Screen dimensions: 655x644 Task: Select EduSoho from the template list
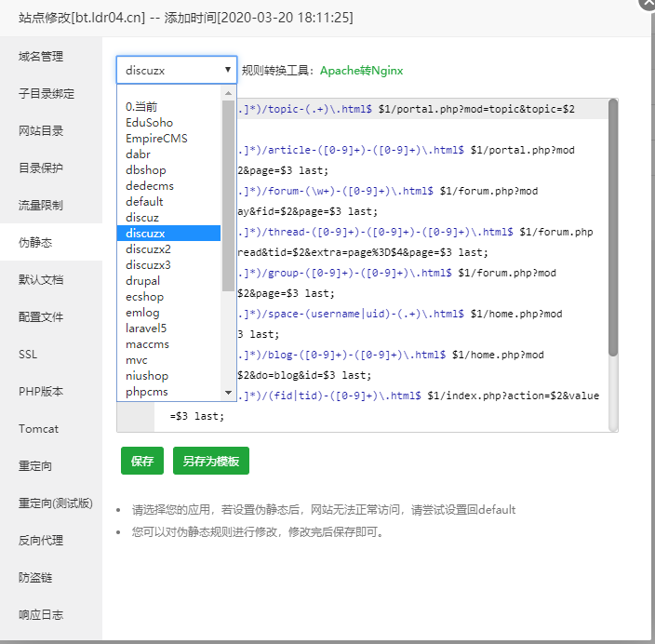150,123
